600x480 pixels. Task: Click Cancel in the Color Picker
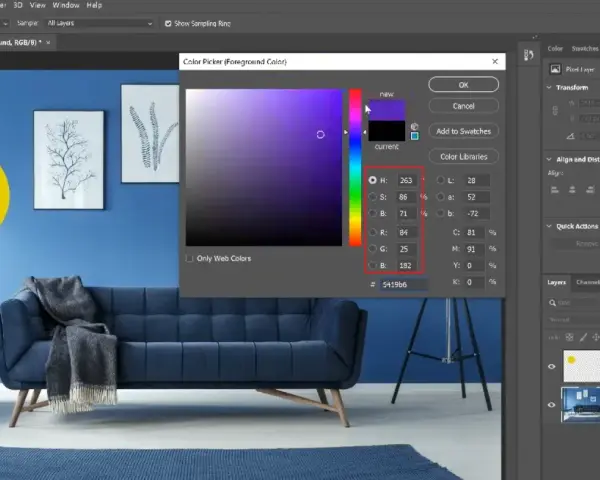(x=463, y=106)
